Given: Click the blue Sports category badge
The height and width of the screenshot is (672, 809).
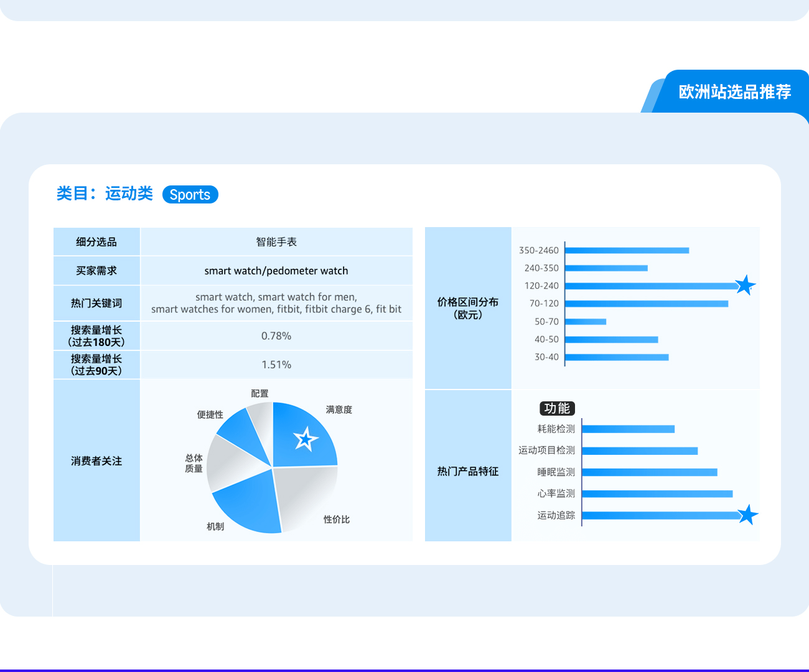Looking at the screenshot, I should (x=190, y=195).
